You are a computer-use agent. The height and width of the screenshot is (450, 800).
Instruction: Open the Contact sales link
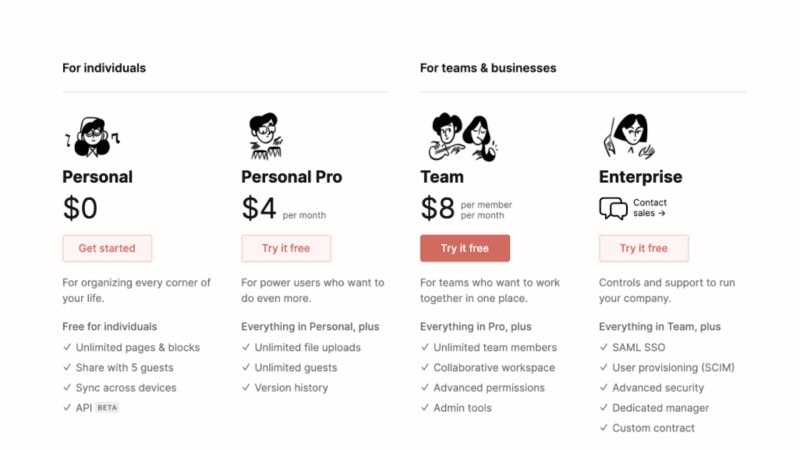coord(649,208)
